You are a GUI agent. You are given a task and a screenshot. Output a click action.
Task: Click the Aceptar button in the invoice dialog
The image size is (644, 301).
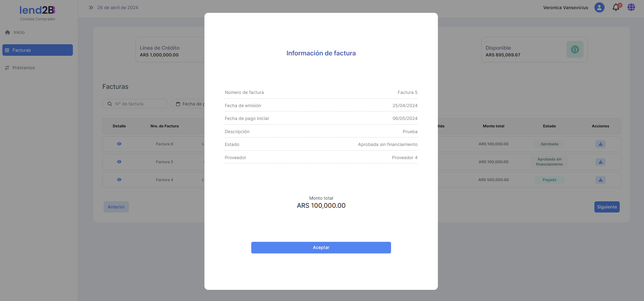(321, 248)
